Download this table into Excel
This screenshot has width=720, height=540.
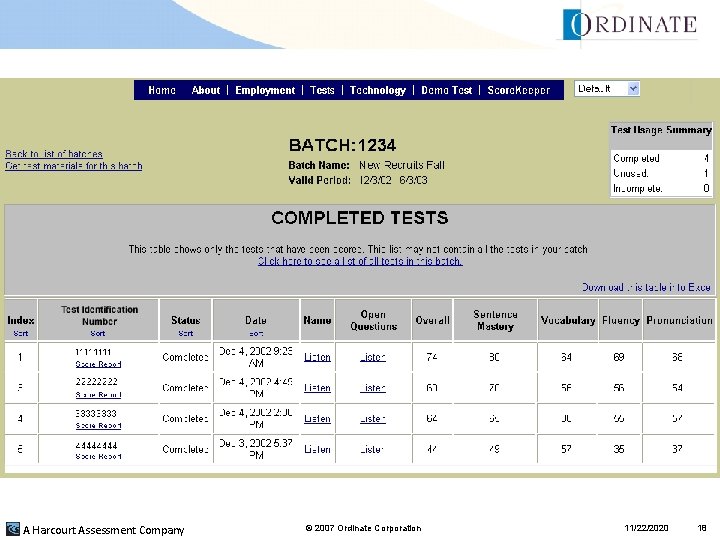point(646,287)
